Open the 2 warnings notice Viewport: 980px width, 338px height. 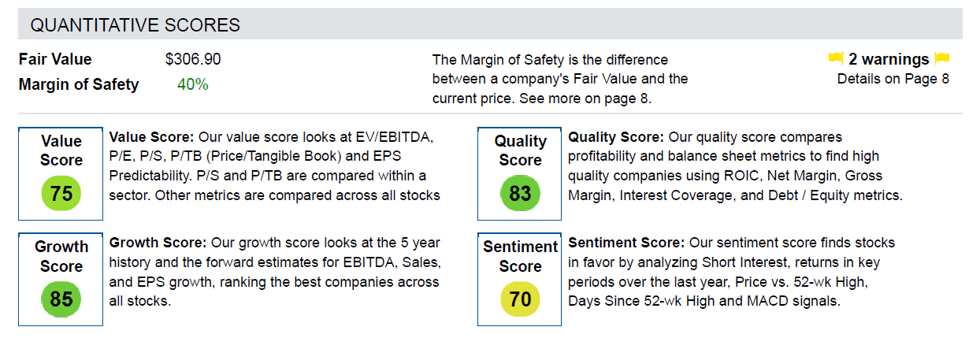(889, 59)
